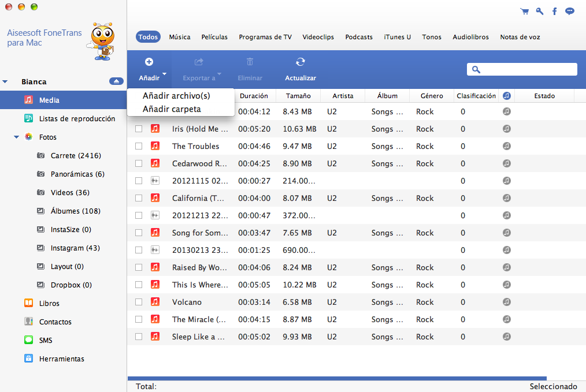Open the Facebook icon
Screen dimensions: 586x392
(x=555, y=11)
